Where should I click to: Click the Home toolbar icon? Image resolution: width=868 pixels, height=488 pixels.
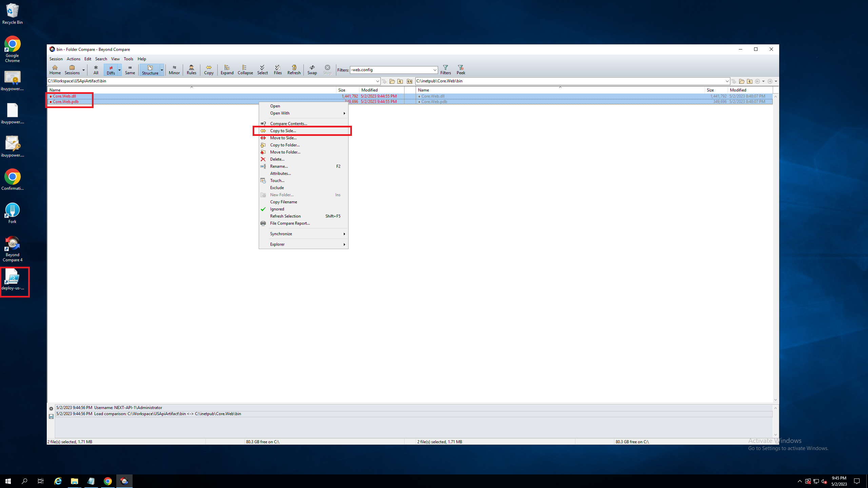tap(55, 69)
